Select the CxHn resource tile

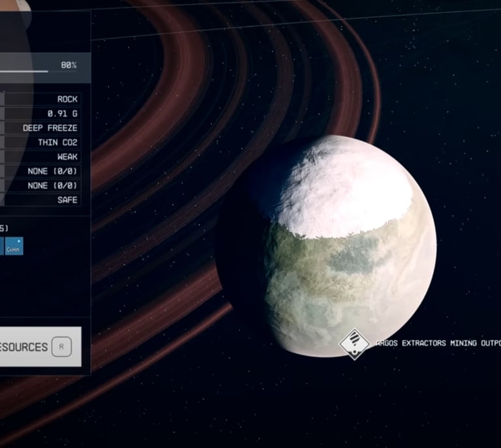point(14,246)
